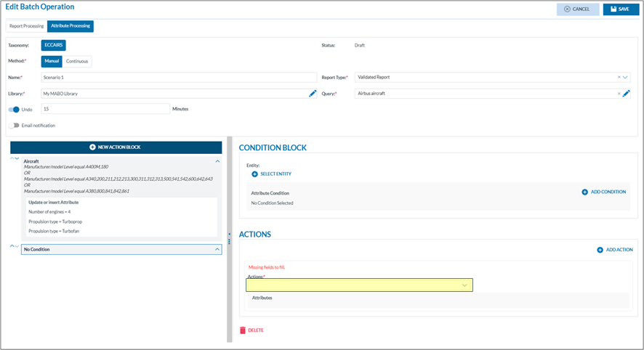Select the Attribute Processing tab
Image resolution: width=644 pixels, height=350 pixels.
click(x=71, y=27)
